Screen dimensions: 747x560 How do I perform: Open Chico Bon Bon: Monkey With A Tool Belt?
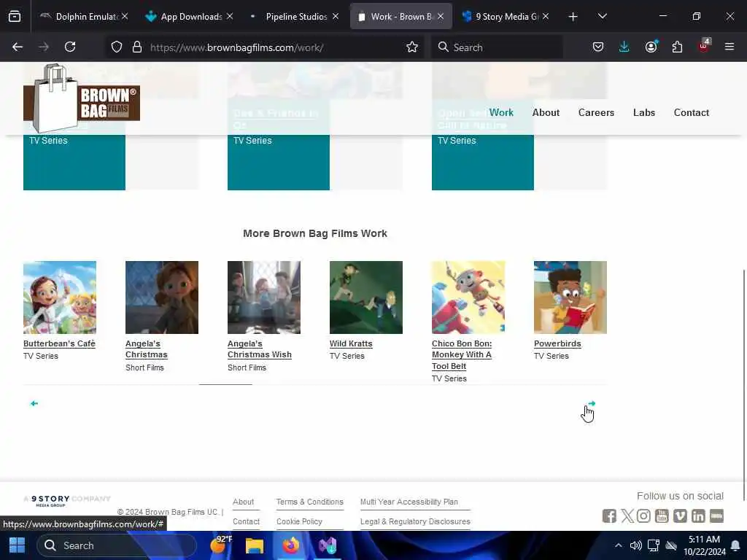pos(462,355)
